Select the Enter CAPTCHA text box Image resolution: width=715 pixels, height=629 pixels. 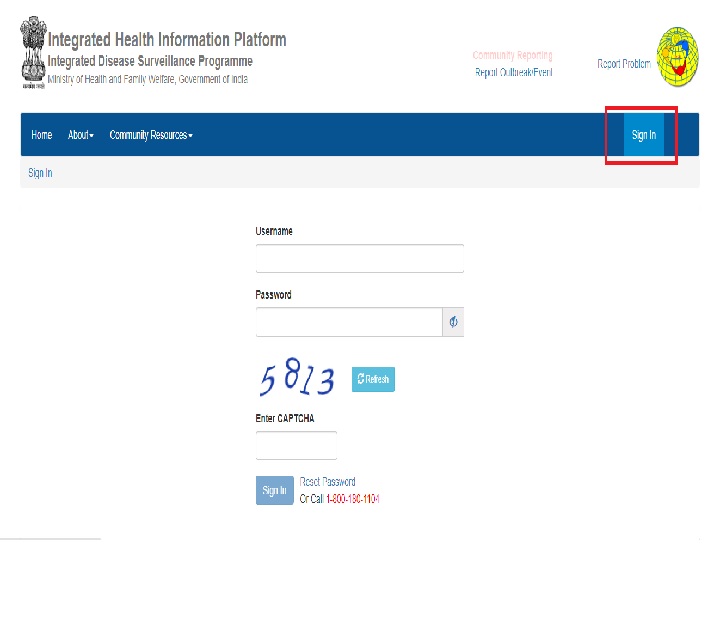coord(296,445)
